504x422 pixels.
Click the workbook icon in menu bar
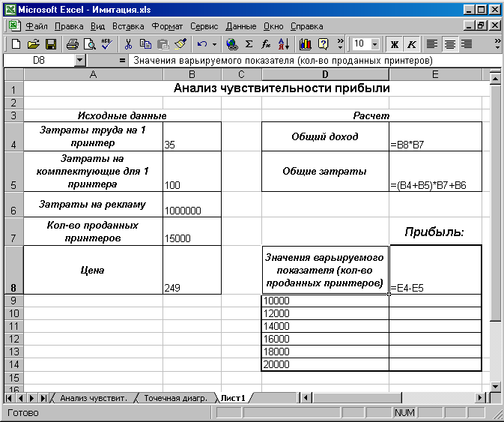click(14, 25)
